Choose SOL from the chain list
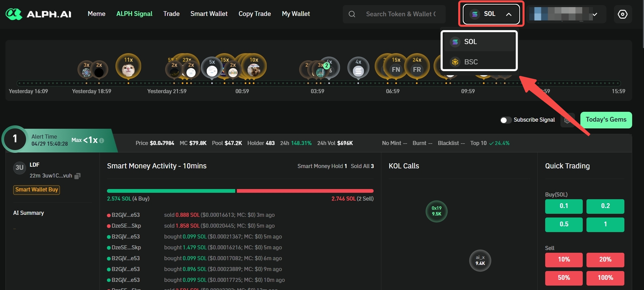The height and width of the screenshot is (290, 644). [x=479, y=42]
